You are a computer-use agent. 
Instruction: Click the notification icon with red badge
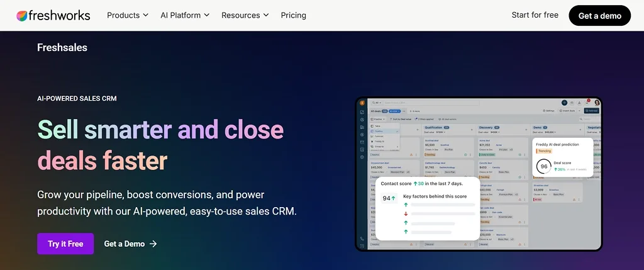[587, 103]
